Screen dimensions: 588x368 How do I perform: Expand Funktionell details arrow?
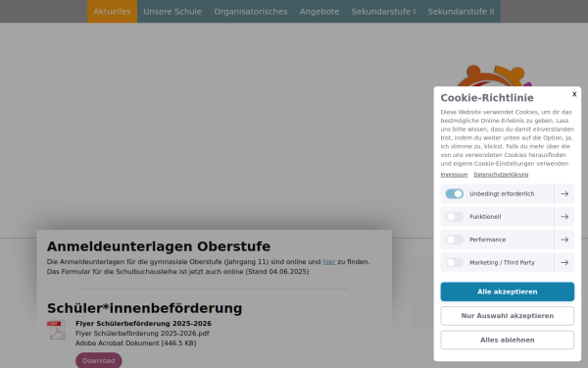pos(564,217)
